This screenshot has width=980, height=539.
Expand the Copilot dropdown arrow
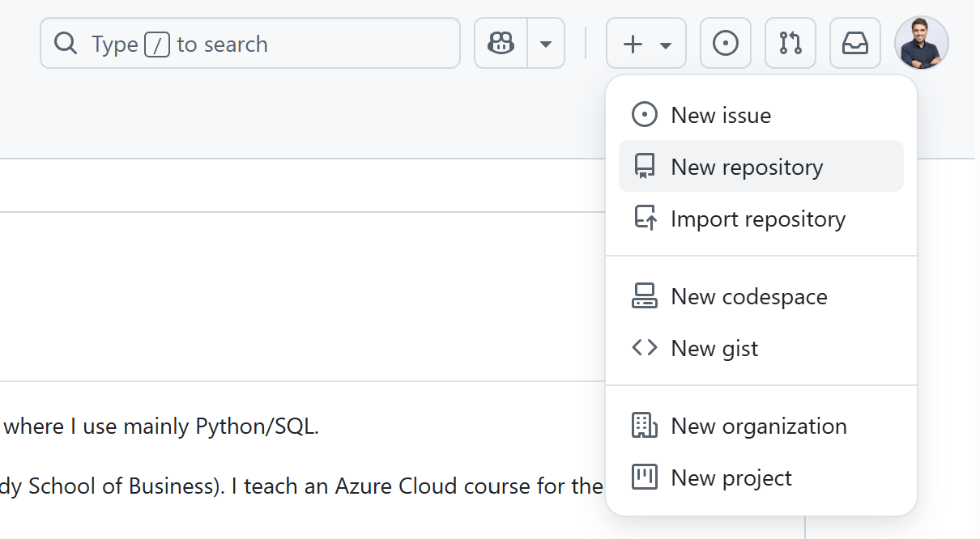click(546, 44)
